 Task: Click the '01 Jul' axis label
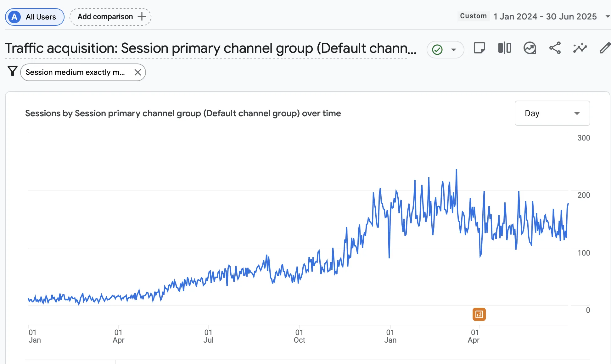[208, 336]
